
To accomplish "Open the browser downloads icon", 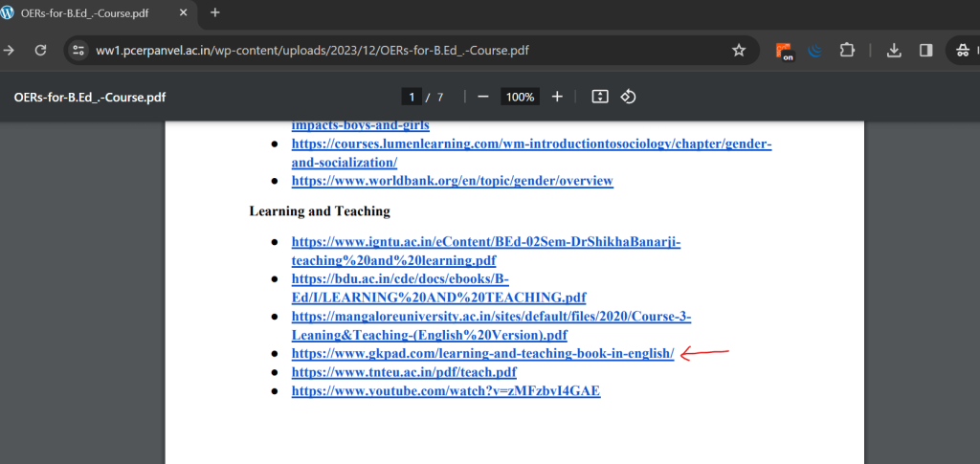I will point(895,51).
